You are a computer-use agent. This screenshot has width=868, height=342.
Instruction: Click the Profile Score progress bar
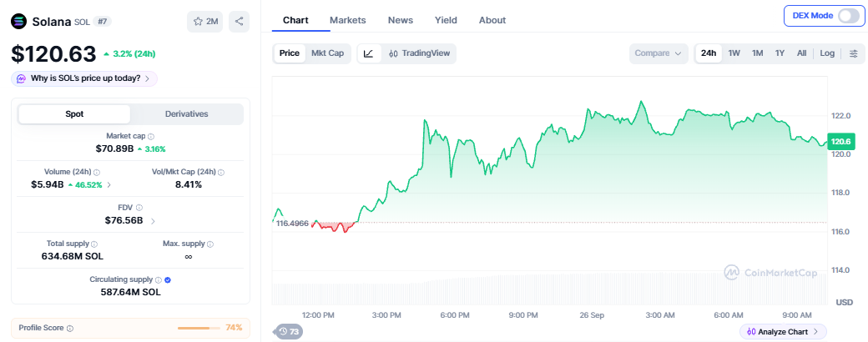click(x=198, y=328)
